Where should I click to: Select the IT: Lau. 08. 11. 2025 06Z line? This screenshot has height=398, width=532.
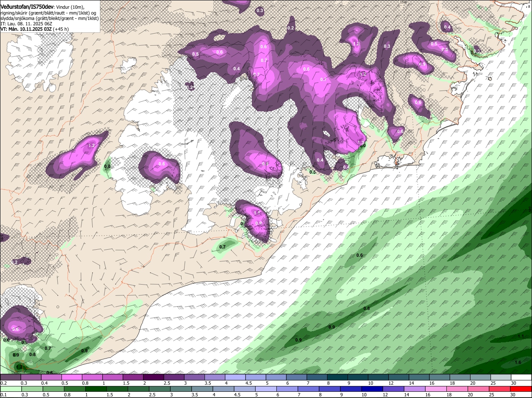[x=26, y=24]
